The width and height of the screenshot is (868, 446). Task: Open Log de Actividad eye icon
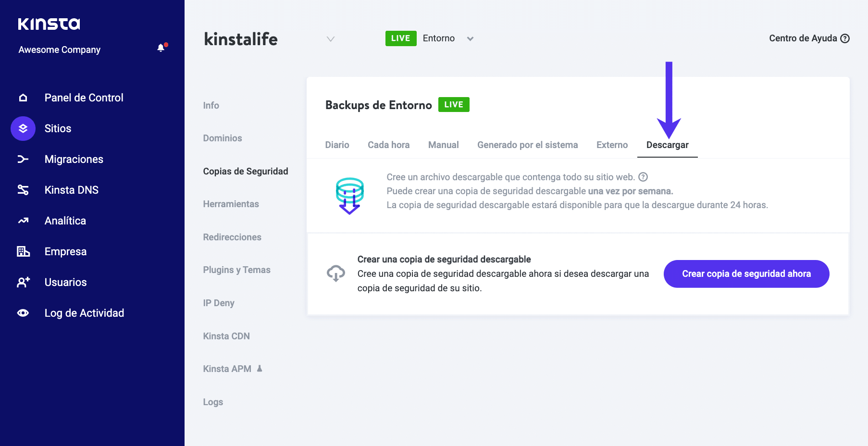click(23, 313)
